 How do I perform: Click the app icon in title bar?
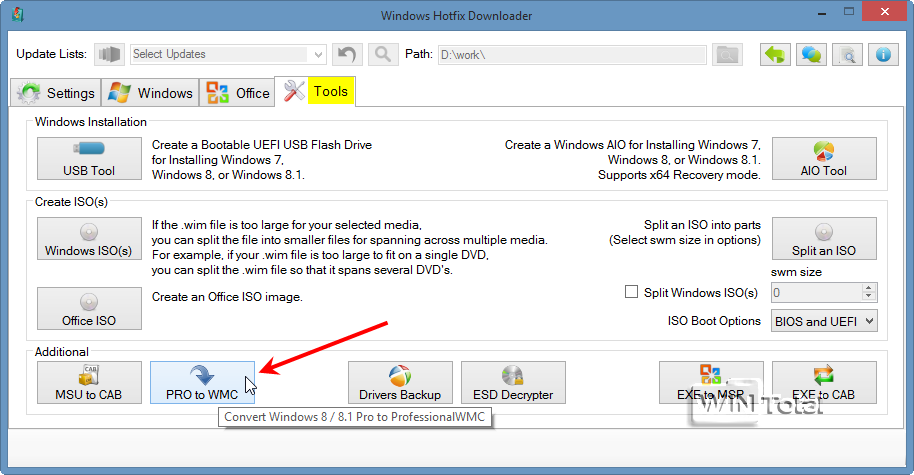[17, 14]
